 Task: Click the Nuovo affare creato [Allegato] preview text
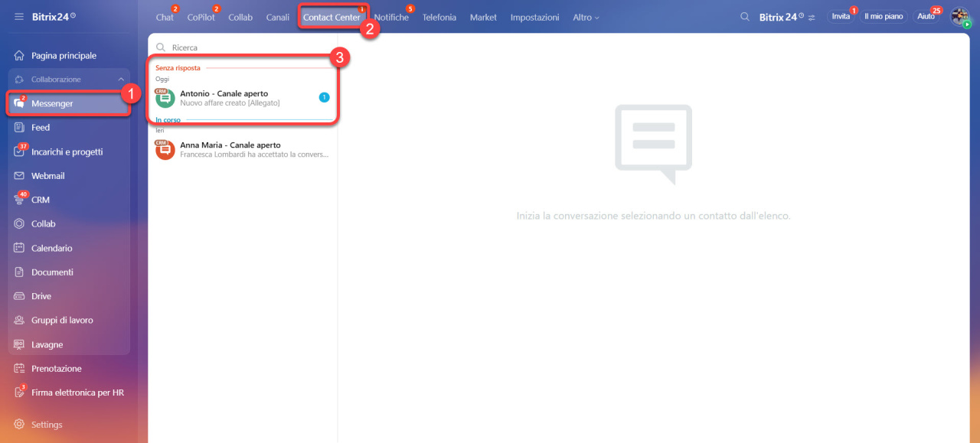point(230,103)
